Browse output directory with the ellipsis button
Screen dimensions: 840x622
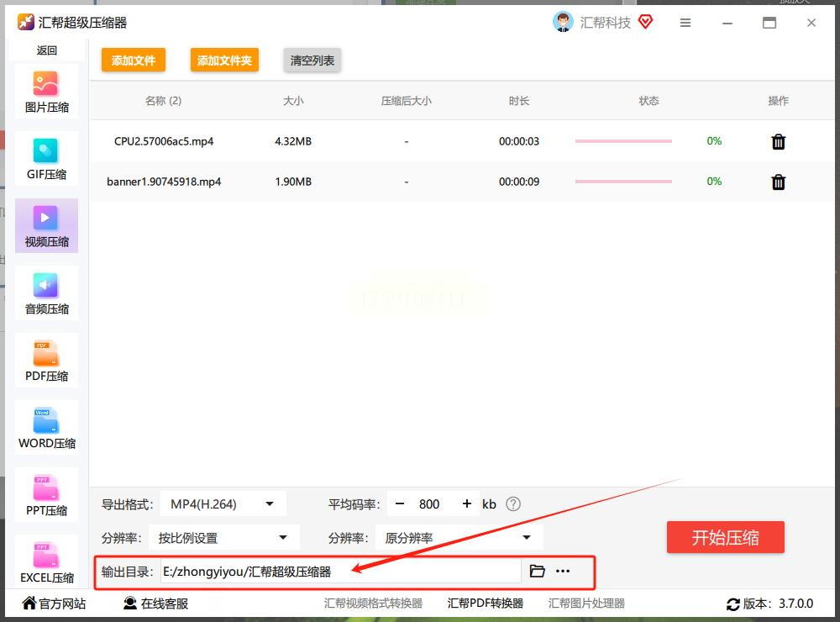(563, 571)
